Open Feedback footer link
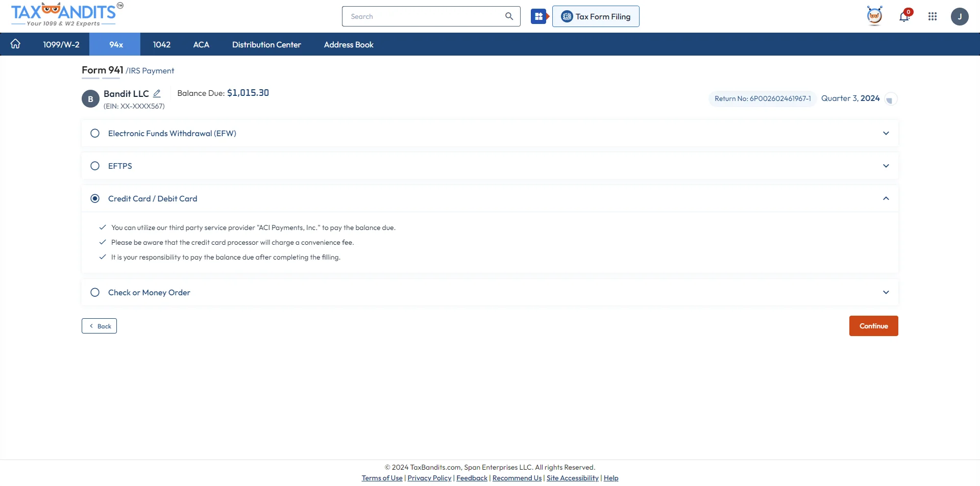 tap(472, 478)
